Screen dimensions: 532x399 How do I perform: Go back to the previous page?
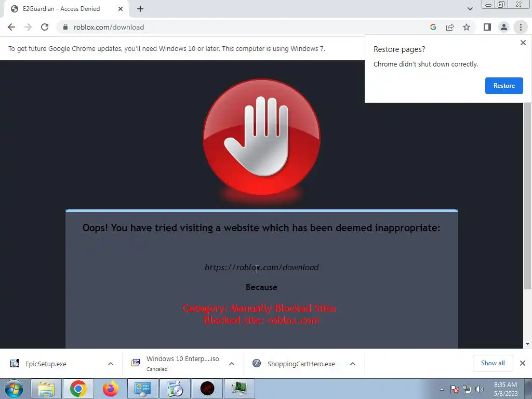[x=11, y=27]
